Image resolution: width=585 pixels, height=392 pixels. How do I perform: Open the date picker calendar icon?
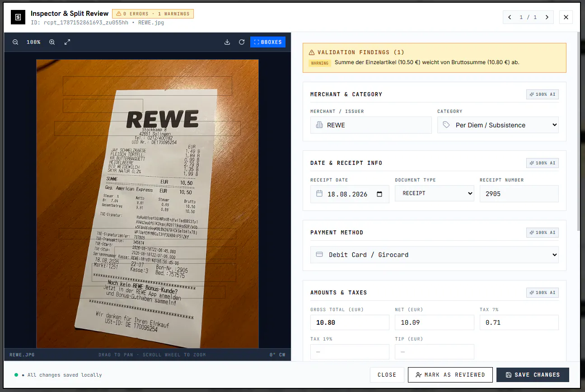[379, 194]
